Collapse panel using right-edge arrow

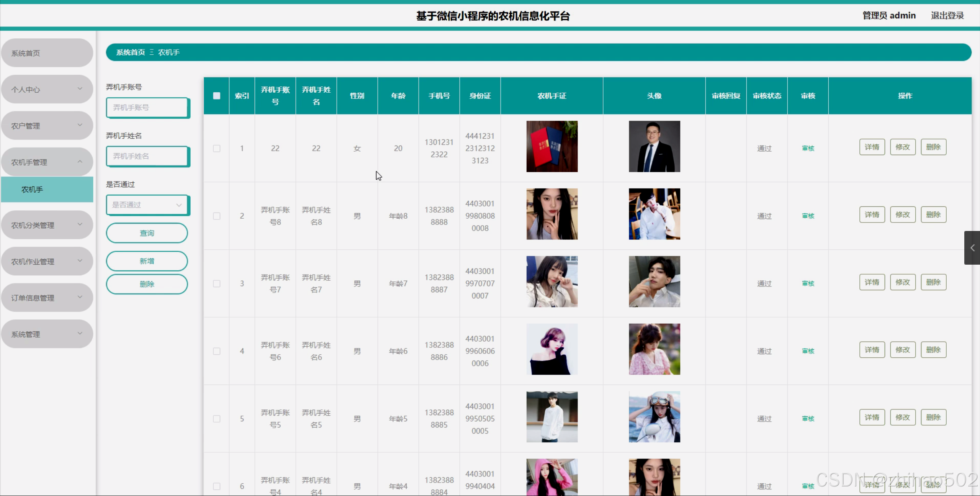pyautogui.click(x=972, y=248)
